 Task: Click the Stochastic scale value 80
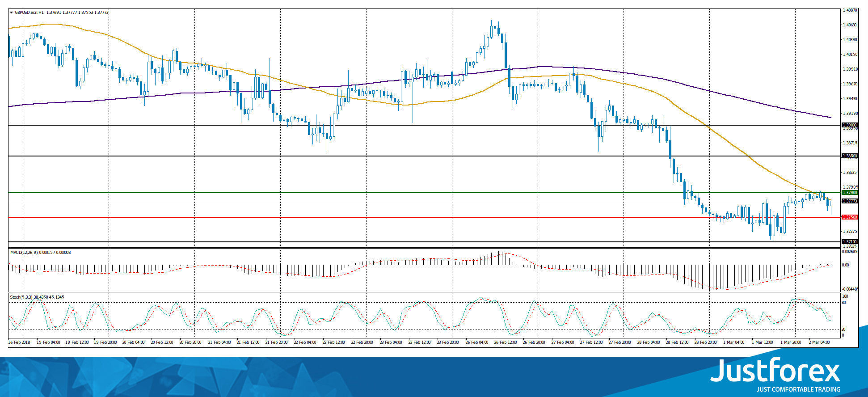pyautogui.click(x=844, y=303)
